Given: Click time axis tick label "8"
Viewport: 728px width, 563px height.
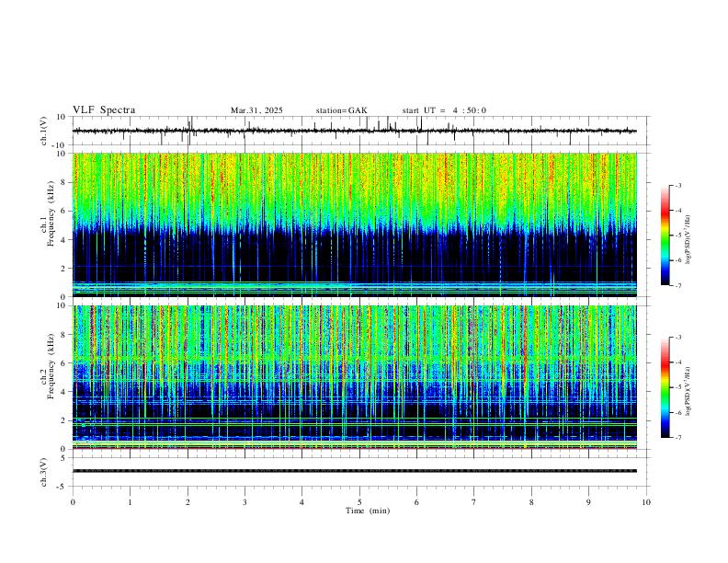Looking at the screenshot, I should click(x=531, y=502).
